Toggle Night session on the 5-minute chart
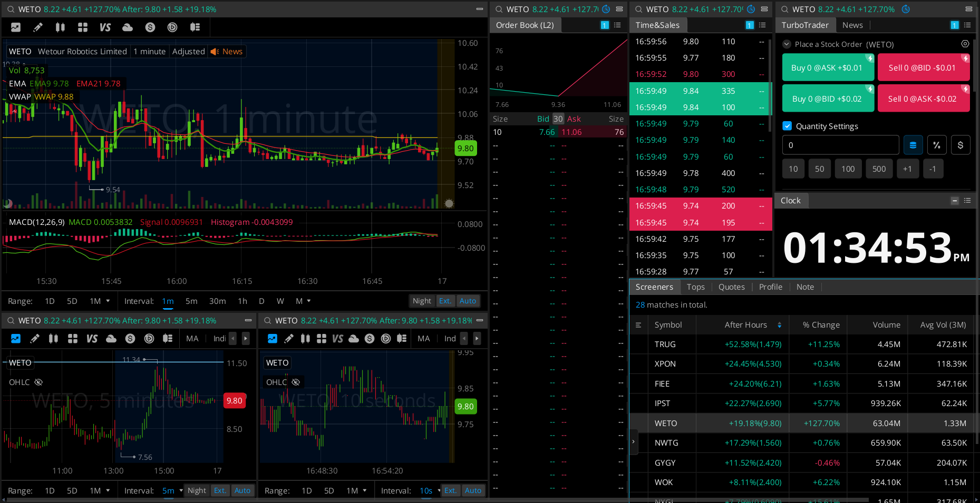The width and height of the screenshot is (980, 503). click(x=197, y=490)
